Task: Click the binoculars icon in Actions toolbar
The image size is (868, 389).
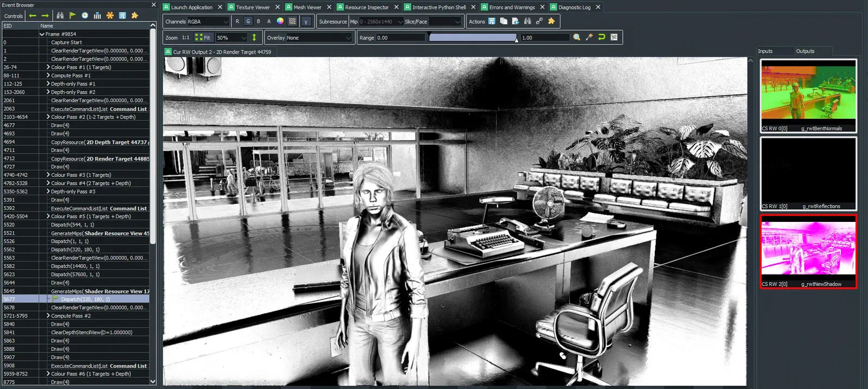Action: [x=527, y=21]
